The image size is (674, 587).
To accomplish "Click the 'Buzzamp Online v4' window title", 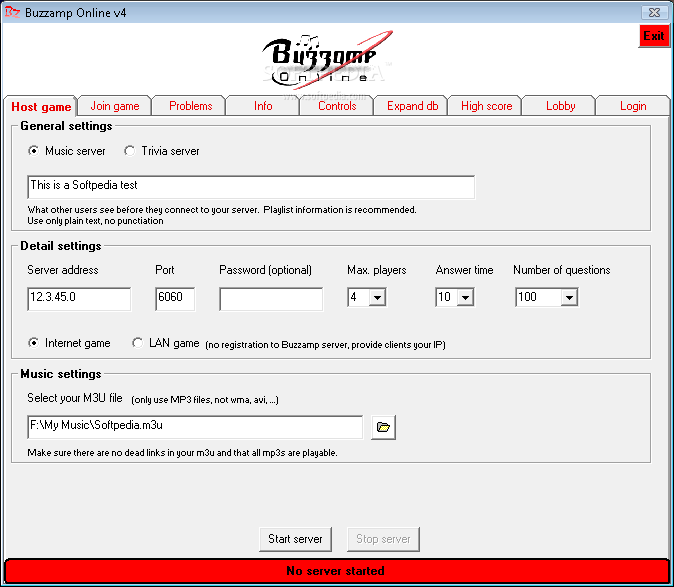I will click(76, 13).
